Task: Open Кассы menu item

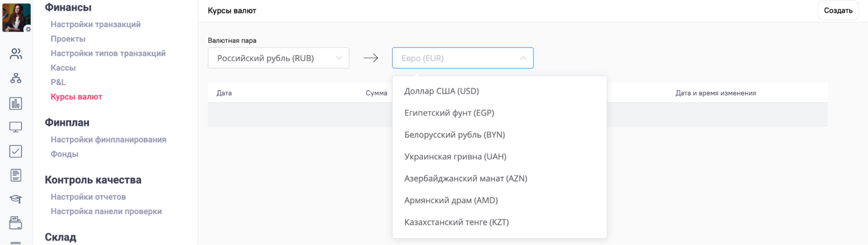Action: click(x=63, y=68)
